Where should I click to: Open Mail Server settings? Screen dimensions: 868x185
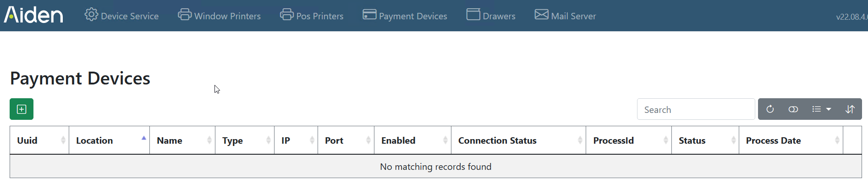click(565, 16)
